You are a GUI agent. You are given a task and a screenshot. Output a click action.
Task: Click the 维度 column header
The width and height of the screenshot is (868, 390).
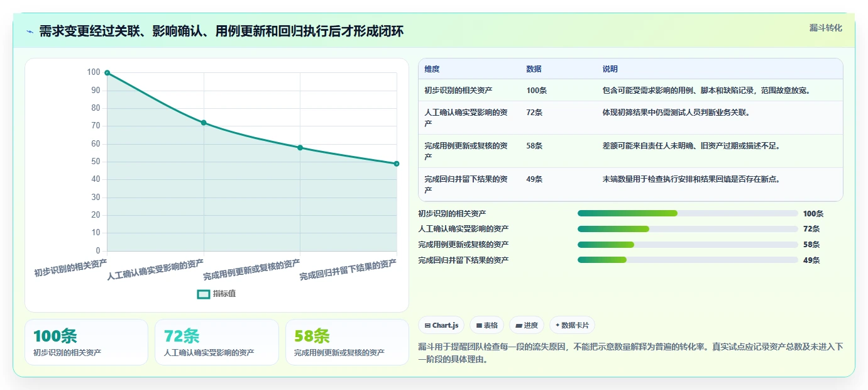[x=432, y=69]
